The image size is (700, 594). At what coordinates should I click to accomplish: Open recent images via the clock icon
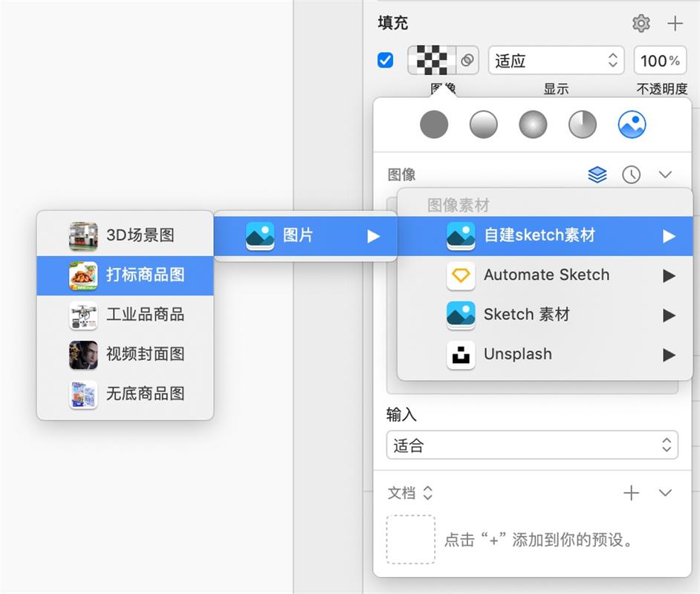click(x=632, y=174)
